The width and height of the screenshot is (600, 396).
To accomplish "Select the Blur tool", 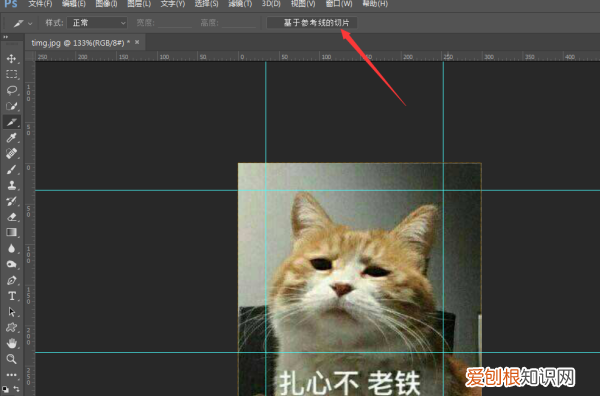I will 11,249.
